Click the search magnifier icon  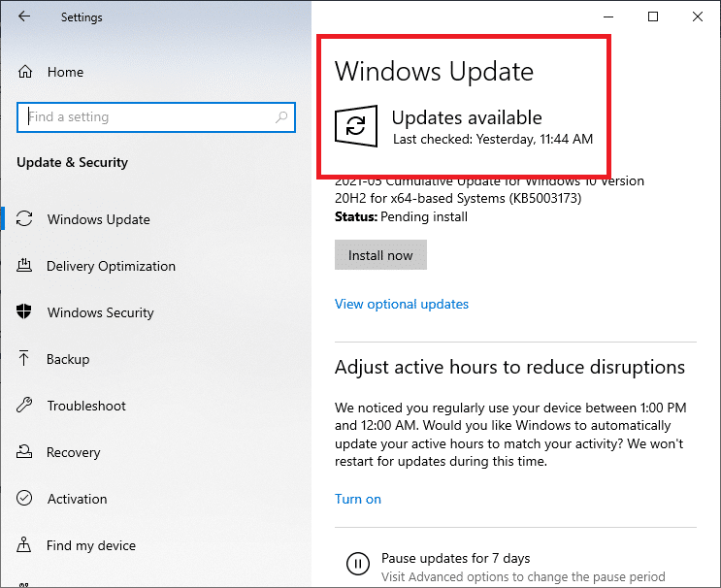point(281,117)
